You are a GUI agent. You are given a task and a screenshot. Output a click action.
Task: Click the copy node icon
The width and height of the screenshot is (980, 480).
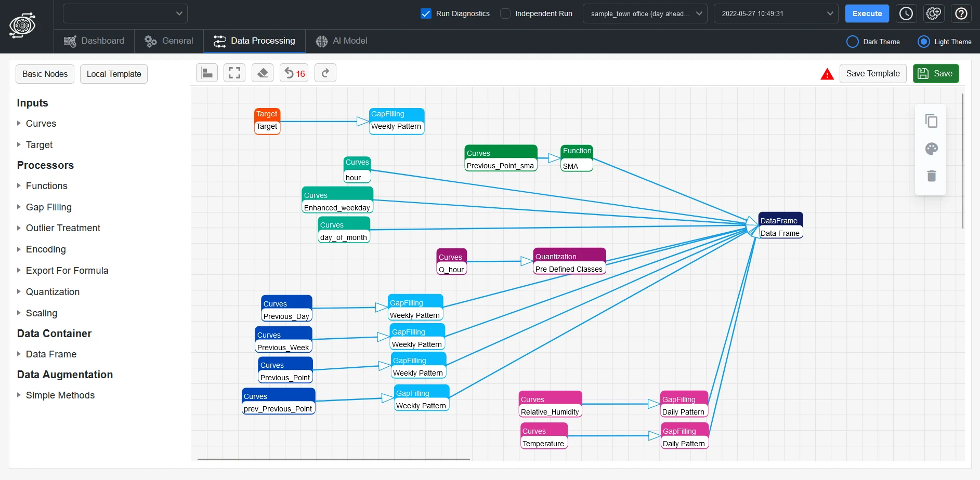(x=931, y=121)
